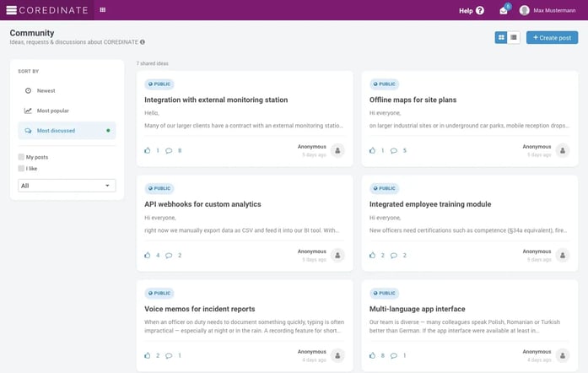Image resolution: width=588 pixels, height=373 pixels.
Task: Switch to grid view layout
Action: (501, 37)
